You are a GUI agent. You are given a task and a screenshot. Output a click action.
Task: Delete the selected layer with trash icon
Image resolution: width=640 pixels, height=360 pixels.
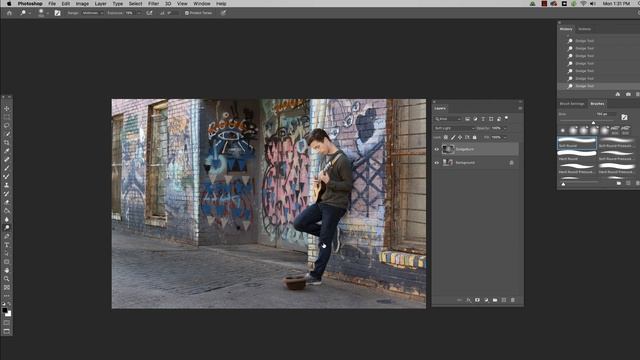pyautogui.click(x=513, y=300)
